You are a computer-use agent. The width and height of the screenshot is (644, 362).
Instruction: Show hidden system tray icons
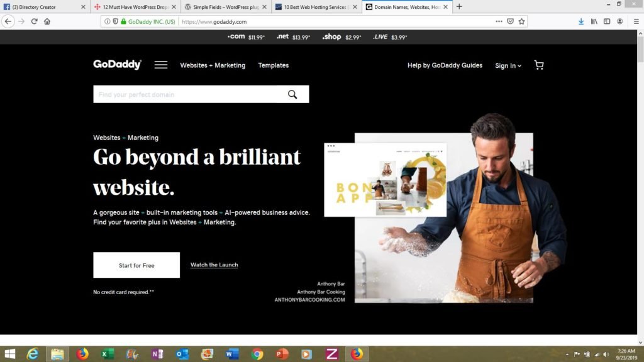(x=567, y=354)
